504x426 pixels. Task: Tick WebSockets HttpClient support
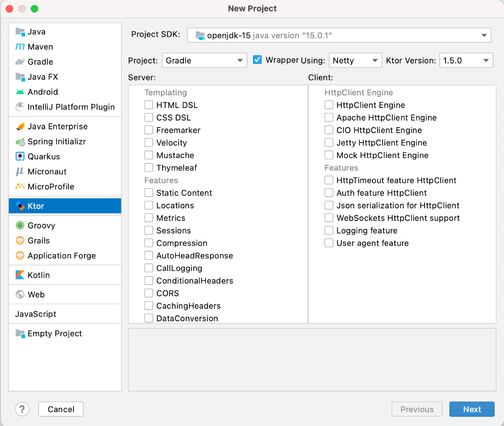click(x=329, y=218)
